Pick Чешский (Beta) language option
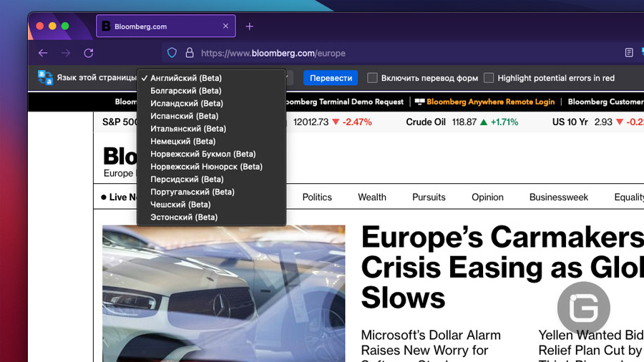Screen dimensions: 644x362 click(211, 205)
